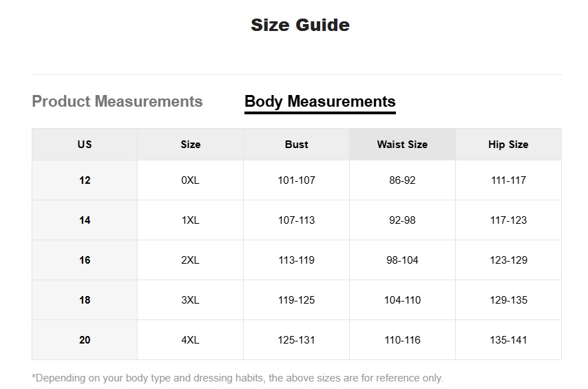Viewport: 588px width, 389px height.
Task: Click the Size column header
Action: coord(191,145)
